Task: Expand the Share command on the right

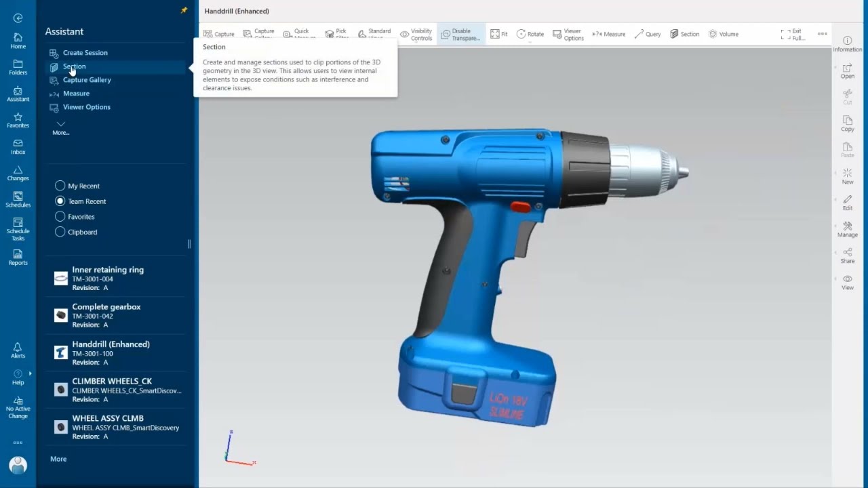Action: pyautogui.click(x=848, y=256)
